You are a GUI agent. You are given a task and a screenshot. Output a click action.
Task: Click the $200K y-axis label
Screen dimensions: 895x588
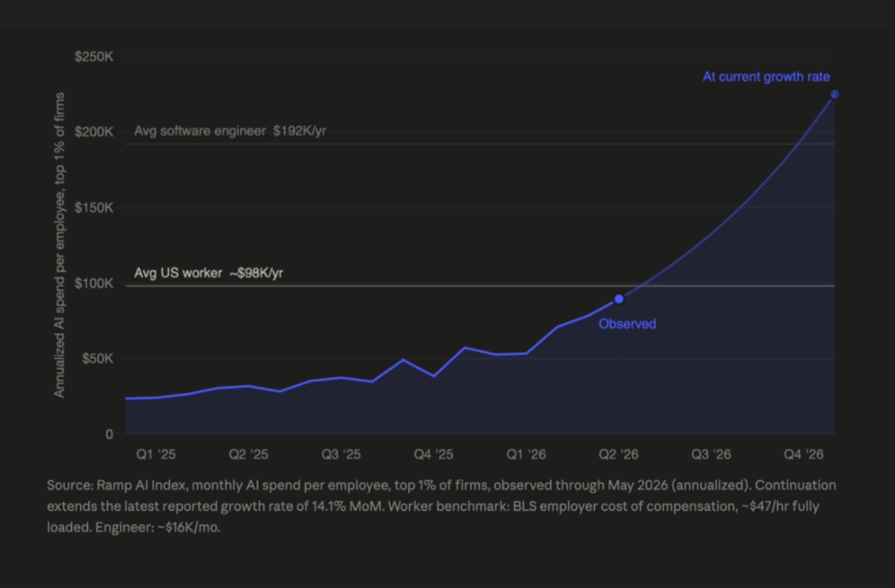(94, 132)
